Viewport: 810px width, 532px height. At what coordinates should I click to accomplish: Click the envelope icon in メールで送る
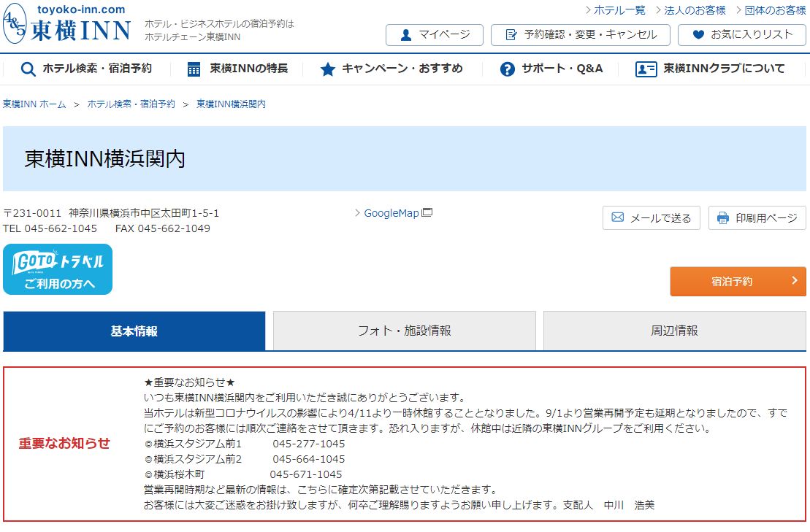617,217
